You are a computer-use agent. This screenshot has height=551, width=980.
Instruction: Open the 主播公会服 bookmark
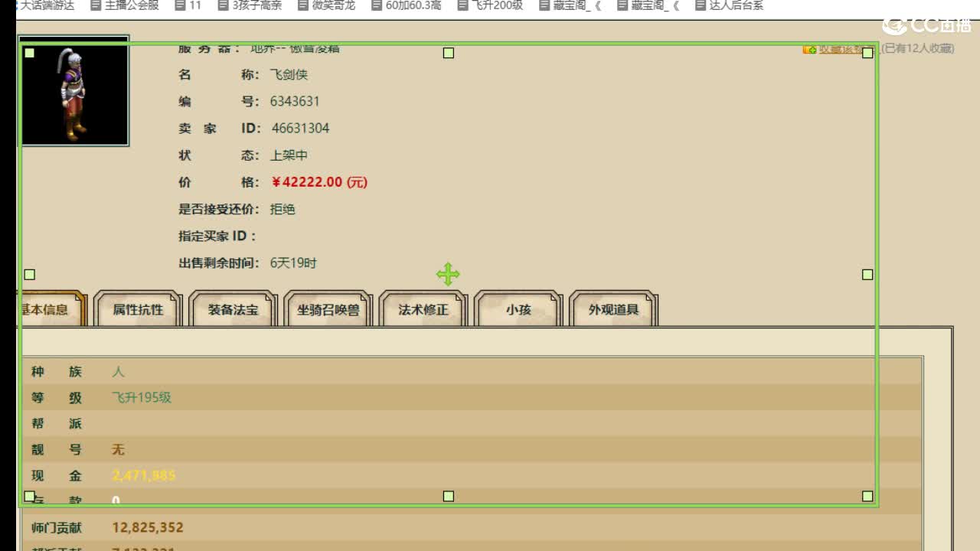coord(124,5)
